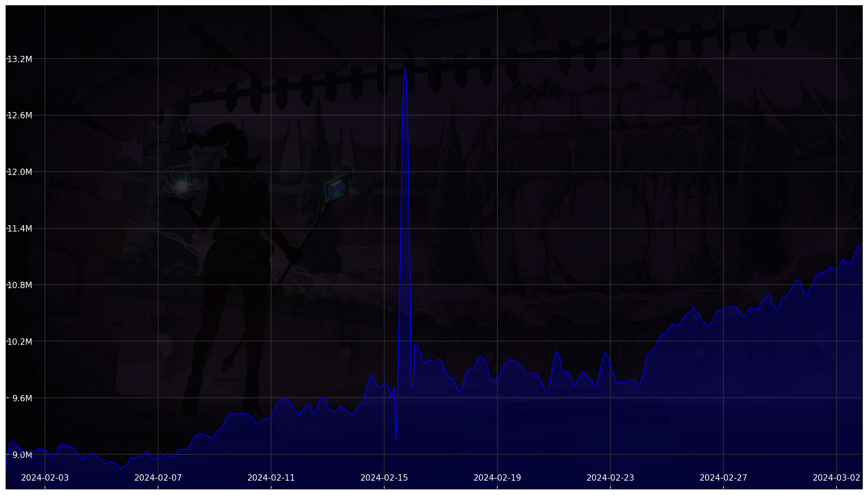Click the 2024-02-11 date label
Image resolution: width=868 pixels, height=495 pixels.
pos(271,478)
